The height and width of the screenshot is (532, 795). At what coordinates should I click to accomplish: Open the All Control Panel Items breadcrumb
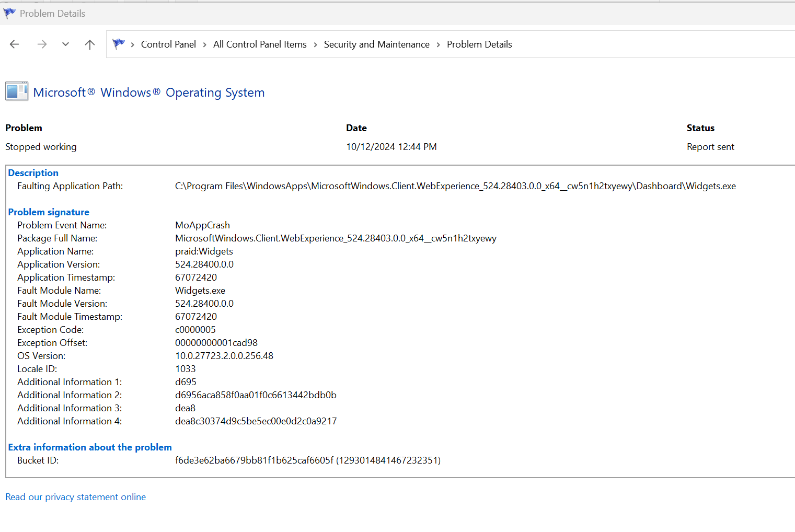(260, 44)
